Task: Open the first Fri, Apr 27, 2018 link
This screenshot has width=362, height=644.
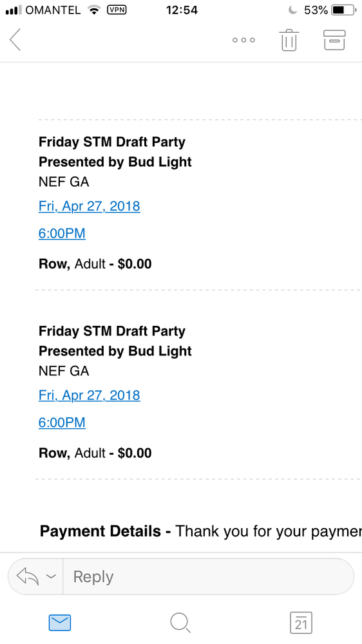Action: tap(89, 206)
